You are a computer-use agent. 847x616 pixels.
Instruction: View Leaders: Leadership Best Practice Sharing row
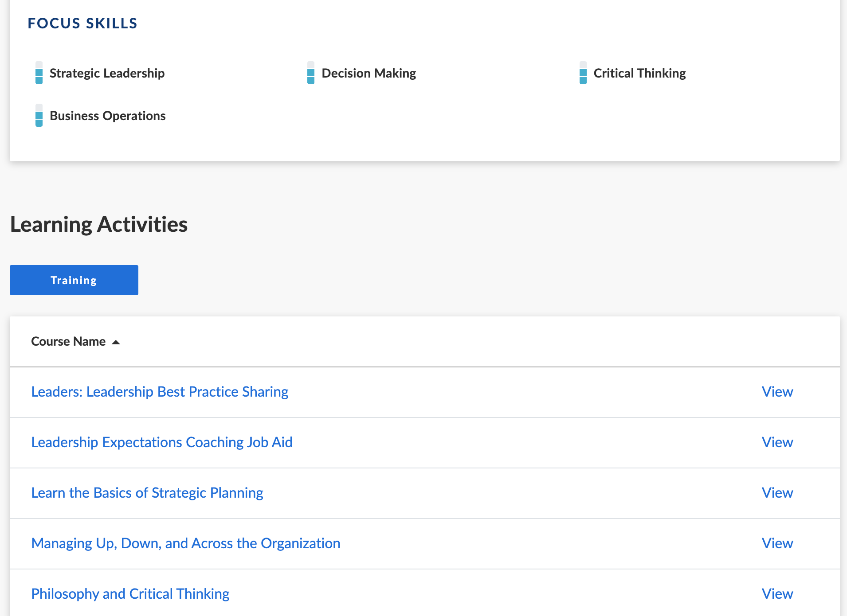click(x=777, y=392)
